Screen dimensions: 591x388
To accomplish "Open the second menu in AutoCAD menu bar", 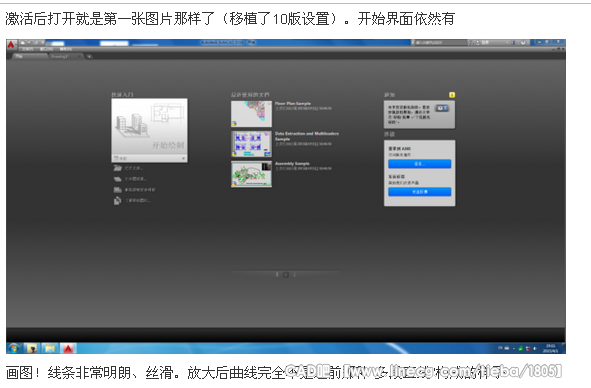I will [46, 49].
